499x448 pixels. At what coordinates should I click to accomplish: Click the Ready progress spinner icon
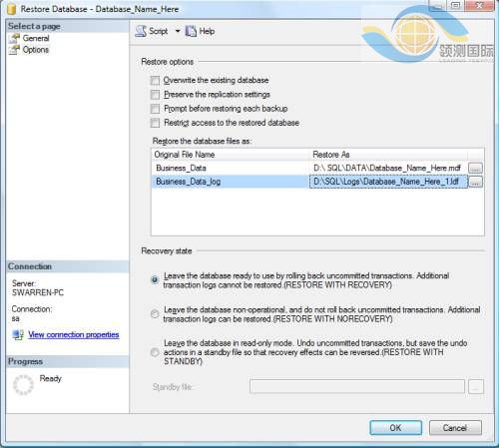pos(23,385)
